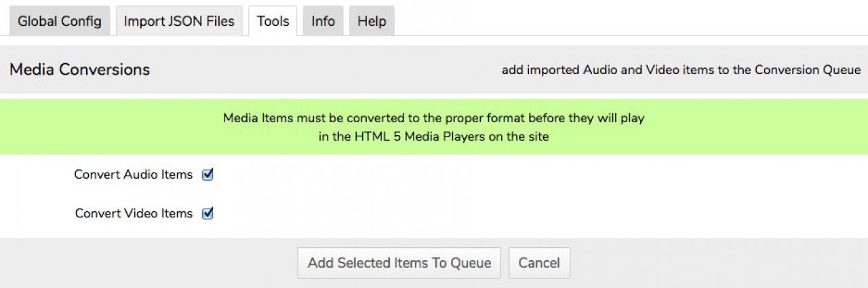The image size is (868, 288).
Task: Open the Help tab
Action: (372, 21)
